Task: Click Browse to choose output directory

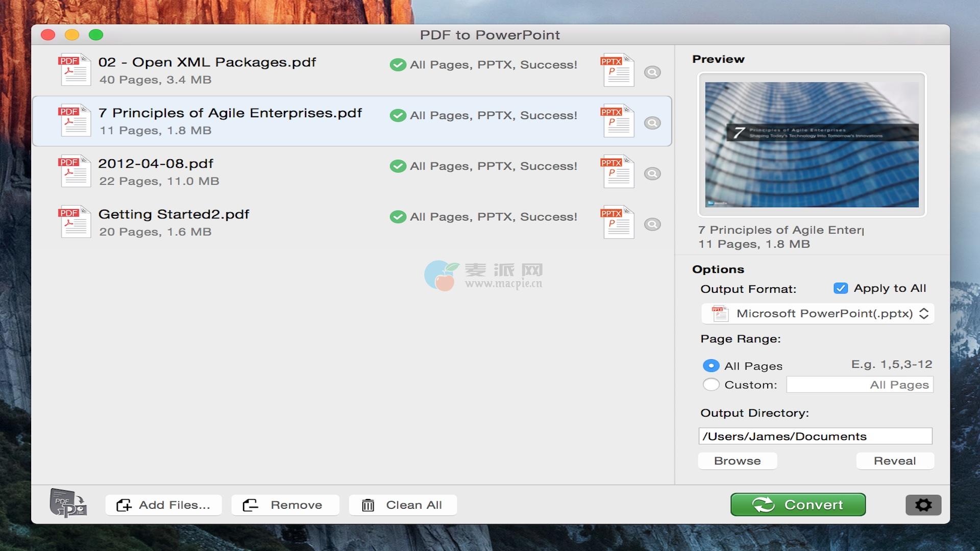Action: coord(737,461)
